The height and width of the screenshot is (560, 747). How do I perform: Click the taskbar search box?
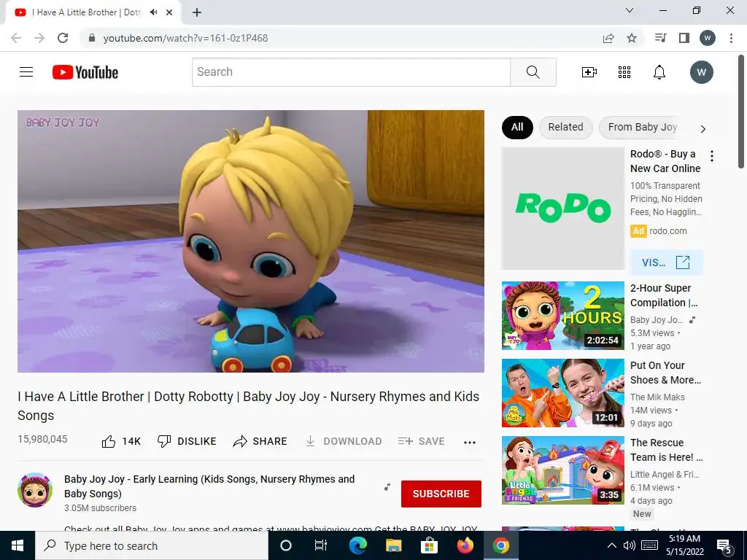(152, 545)
